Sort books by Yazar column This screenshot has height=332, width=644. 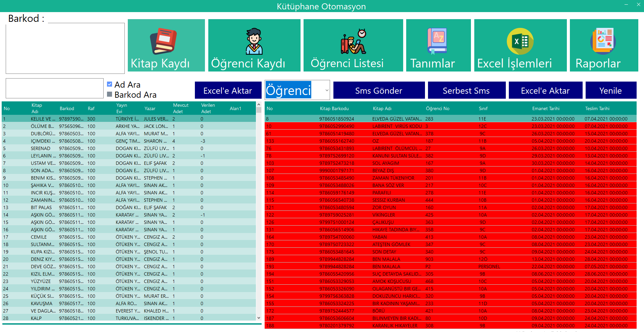pyautogui.click(x=150, y=108)
